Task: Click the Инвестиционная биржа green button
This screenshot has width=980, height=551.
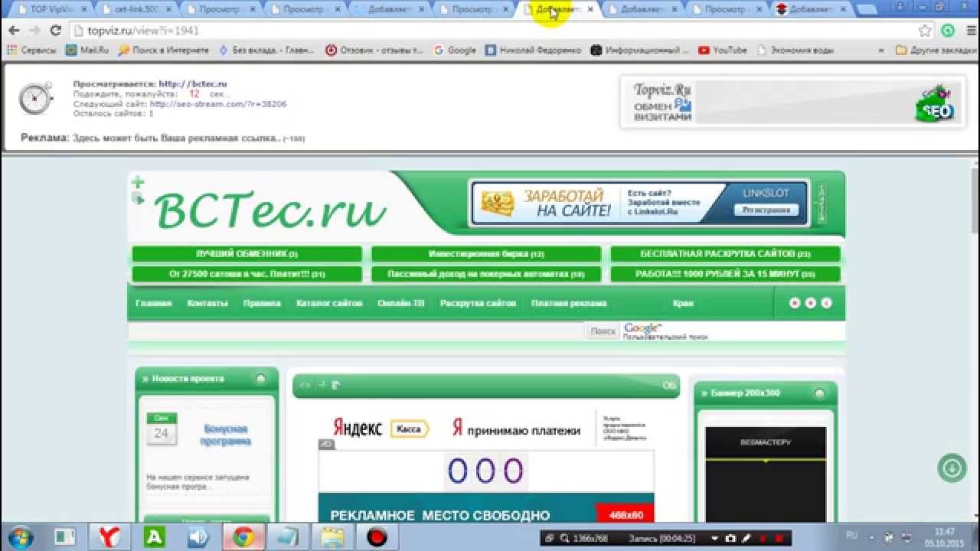Action: (486, 254)
